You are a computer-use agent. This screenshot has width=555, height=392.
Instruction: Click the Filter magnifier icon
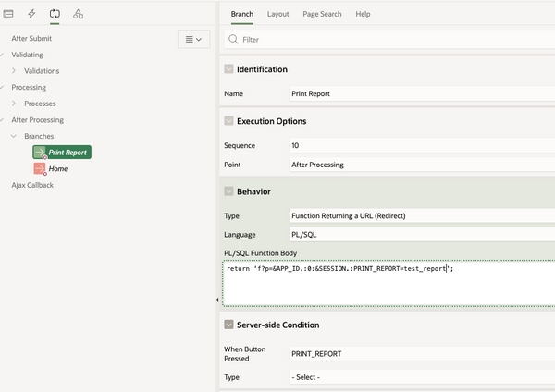pyautogui.click(x=233, y=39)
